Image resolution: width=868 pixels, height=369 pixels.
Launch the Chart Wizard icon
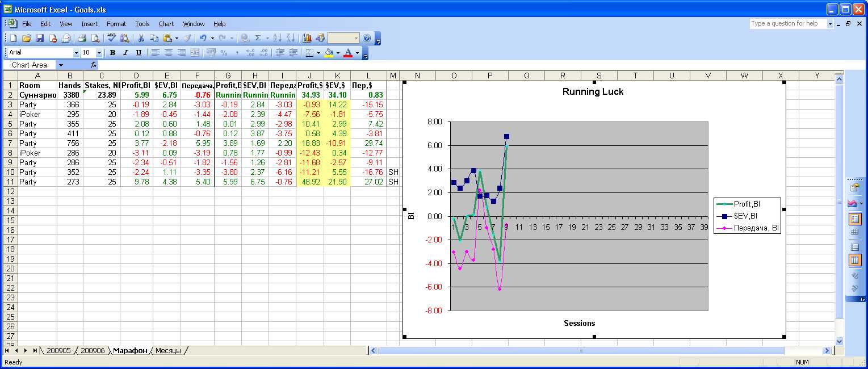point(307,38)
